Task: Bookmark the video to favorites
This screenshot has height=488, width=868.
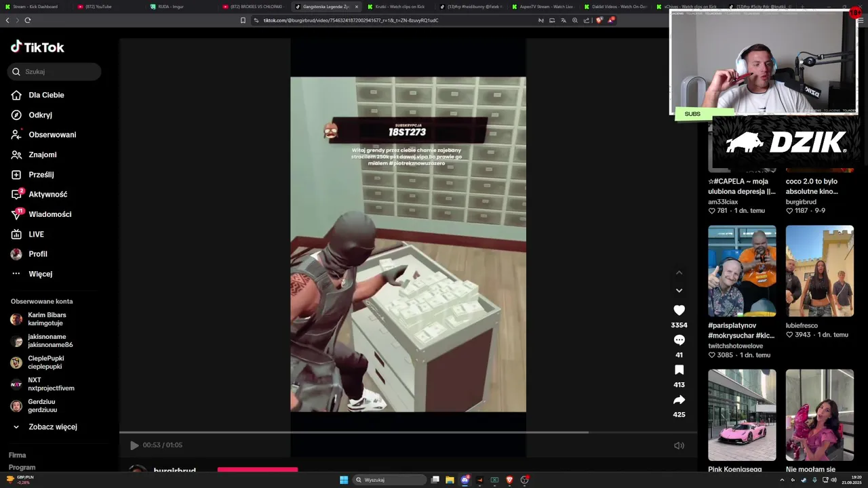Action: tap(679, 369)
